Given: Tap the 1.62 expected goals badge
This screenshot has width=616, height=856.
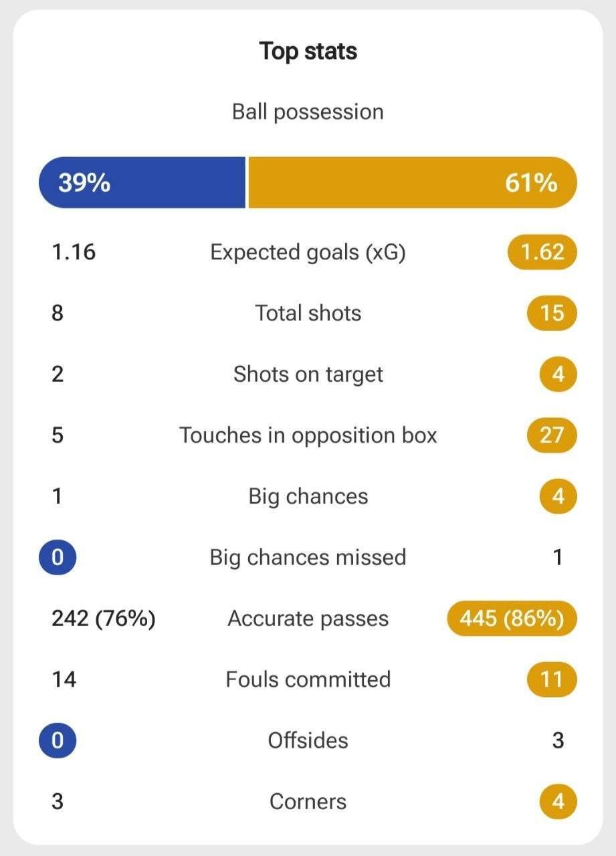Looking at the screenshot, I should click(x=542, y=252).
